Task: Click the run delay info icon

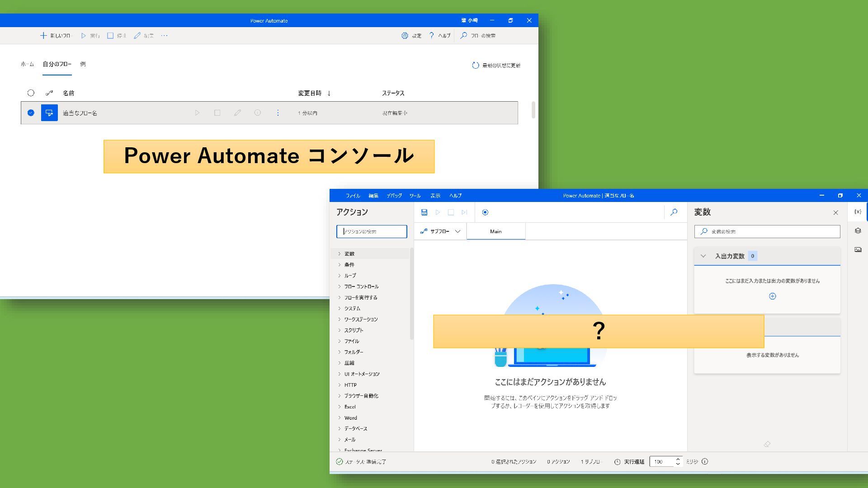Action: click(x=705, y=462)
